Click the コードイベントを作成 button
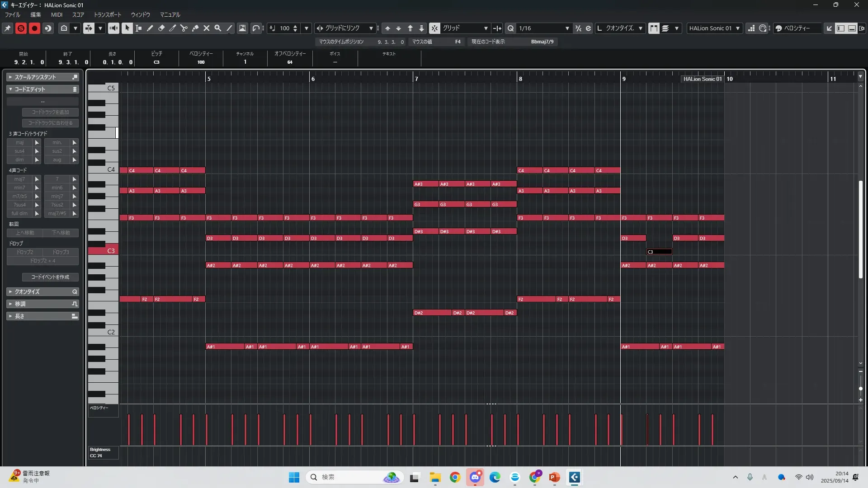Viewport: 868px width, 488px height. pyautogui.click(x=50, y=277)
